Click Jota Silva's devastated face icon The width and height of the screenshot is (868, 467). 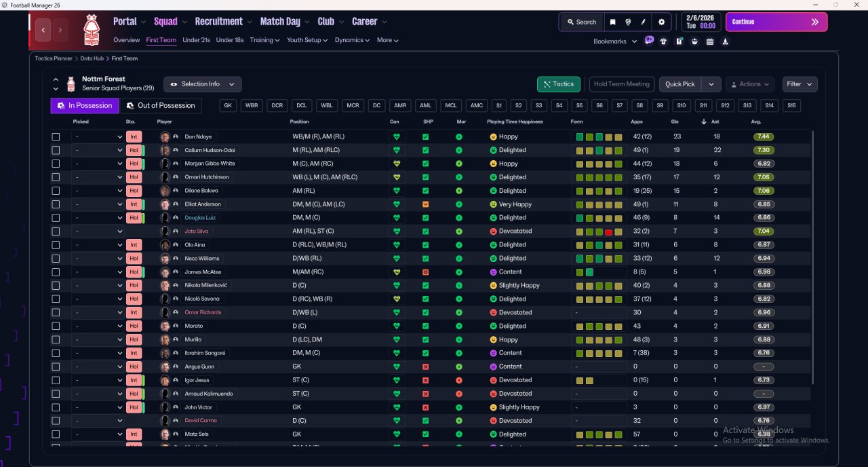493,231
